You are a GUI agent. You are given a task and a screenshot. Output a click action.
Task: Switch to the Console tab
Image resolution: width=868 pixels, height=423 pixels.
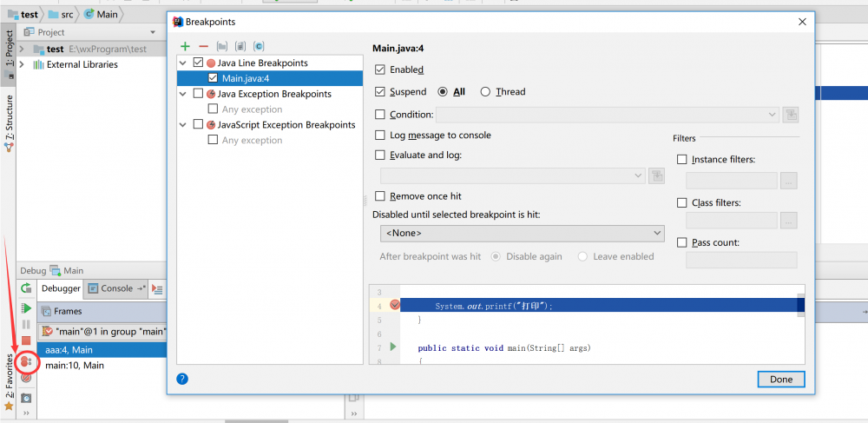coord(116,288)
